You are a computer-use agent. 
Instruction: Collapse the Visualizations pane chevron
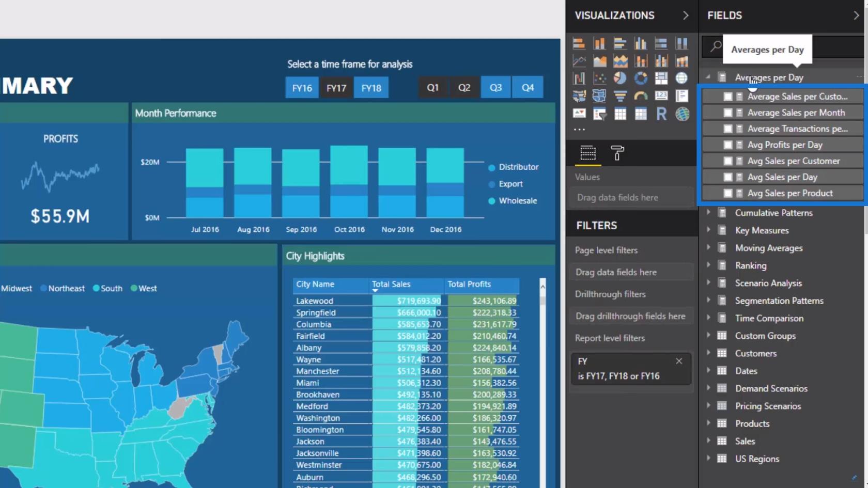click(x=686, y=15)
